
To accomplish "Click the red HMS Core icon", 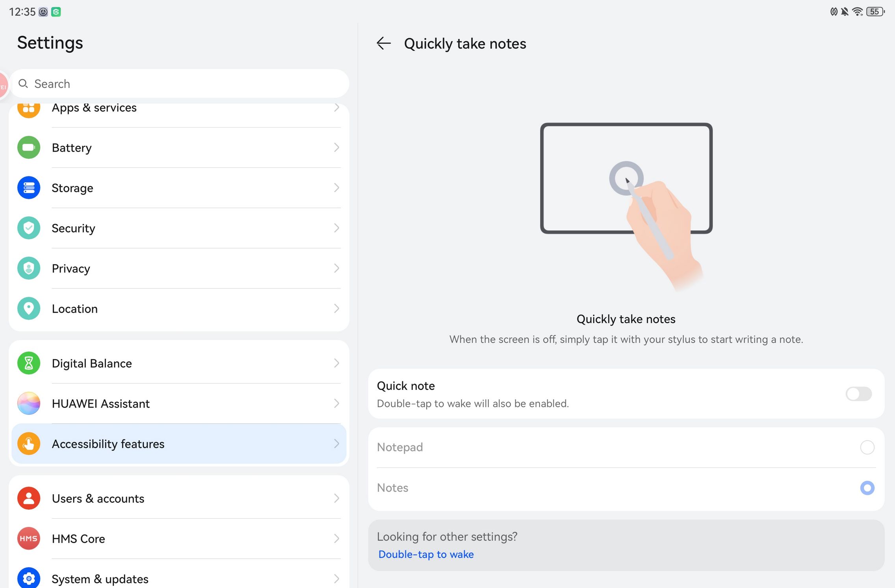I will 29,538.
